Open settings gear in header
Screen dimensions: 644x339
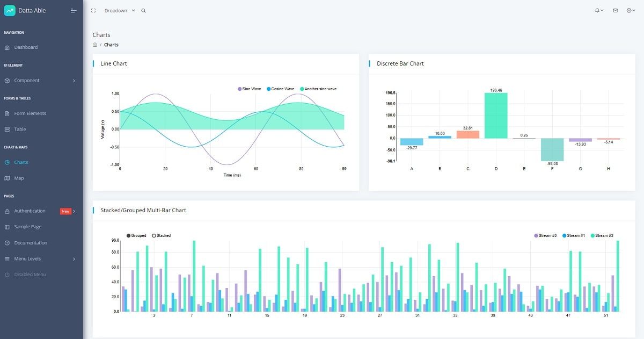click(629, 10)
